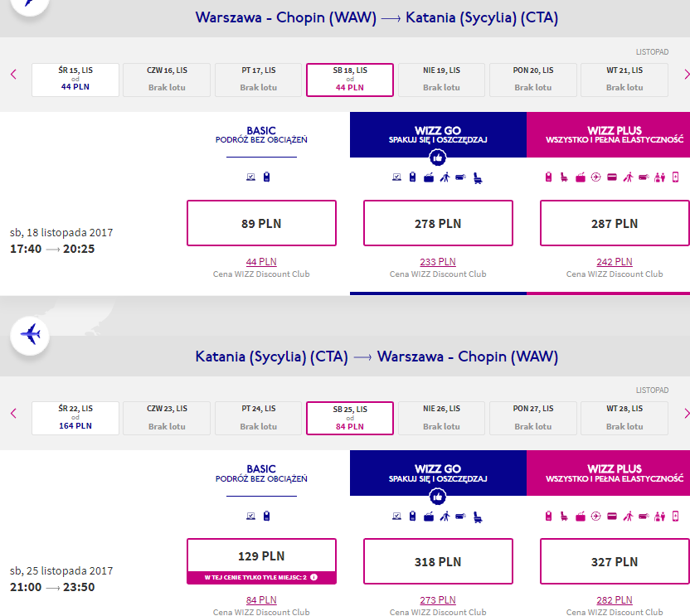
Task: Select return date WT 28, LIS
Action: (624, 418)
